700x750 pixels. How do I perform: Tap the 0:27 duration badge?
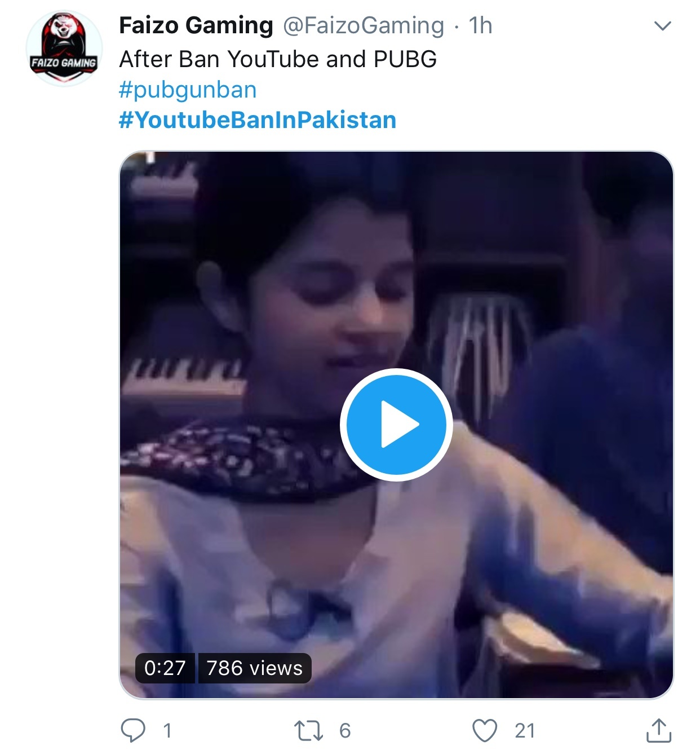165,668
